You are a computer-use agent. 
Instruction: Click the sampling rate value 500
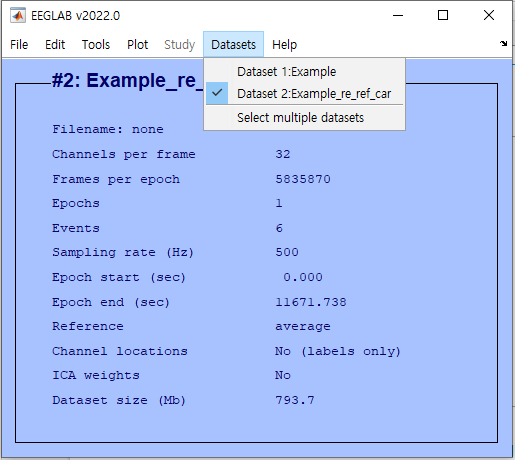click(287, 252)
